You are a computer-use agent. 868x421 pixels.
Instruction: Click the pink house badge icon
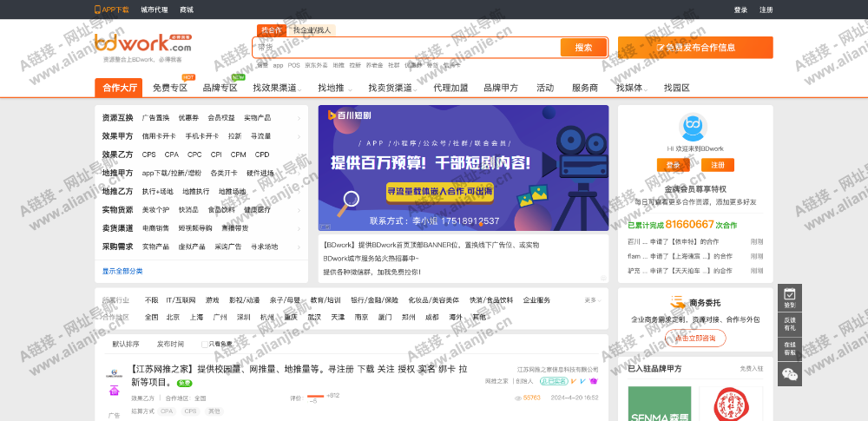tap(114, 391)
